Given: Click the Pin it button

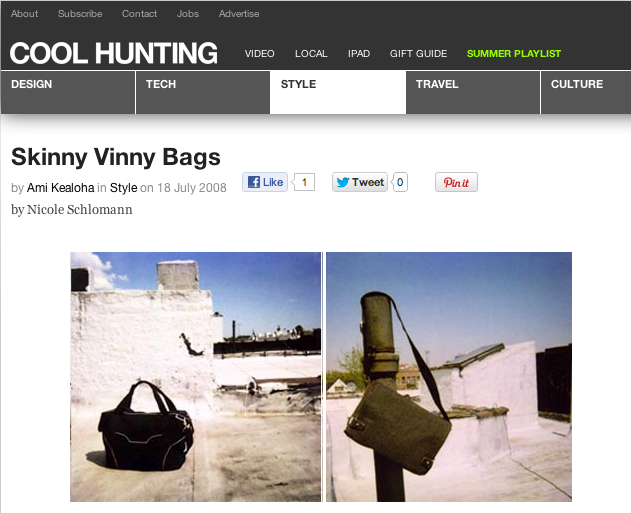Looking at the screenshot, I should (456, 182).
